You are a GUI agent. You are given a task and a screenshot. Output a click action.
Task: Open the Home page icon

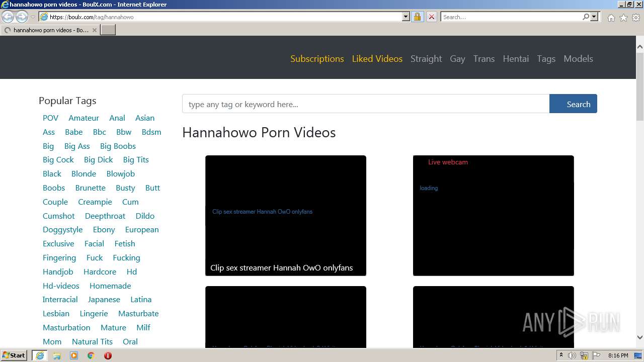point(611,18)
